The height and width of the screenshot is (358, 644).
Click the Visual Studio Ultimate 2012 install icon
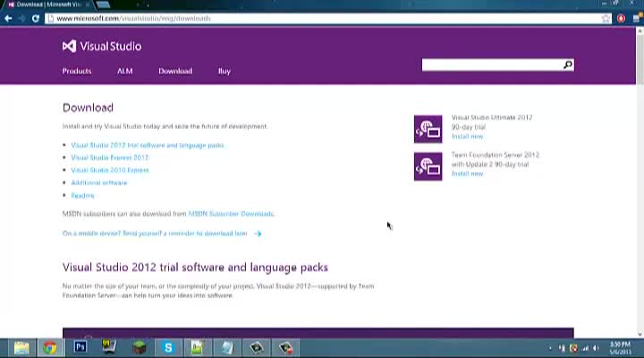428,129
